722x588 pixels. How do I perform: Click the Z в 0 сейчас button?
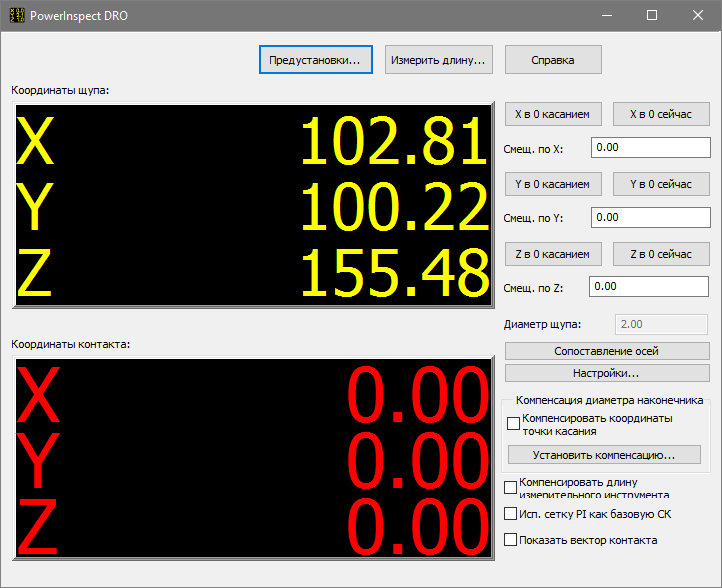pos(661,254)
